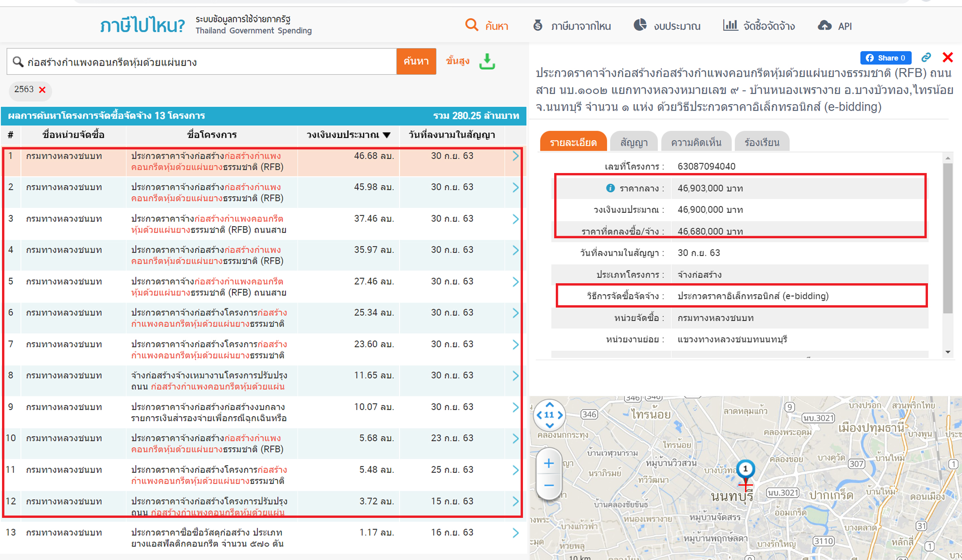The width and height of the screenshot is (962, 560).
Task: Expand row 13 project details arrow
Action: 515,533
